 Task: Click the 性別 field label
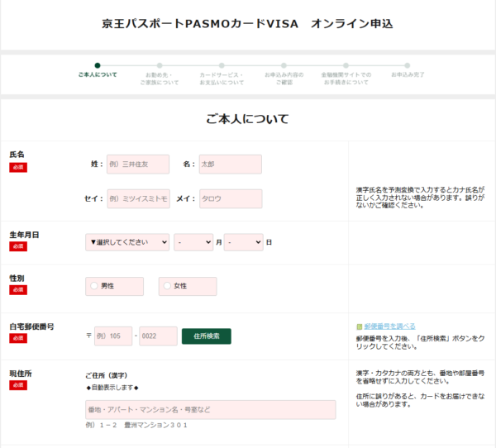(17, 278)
